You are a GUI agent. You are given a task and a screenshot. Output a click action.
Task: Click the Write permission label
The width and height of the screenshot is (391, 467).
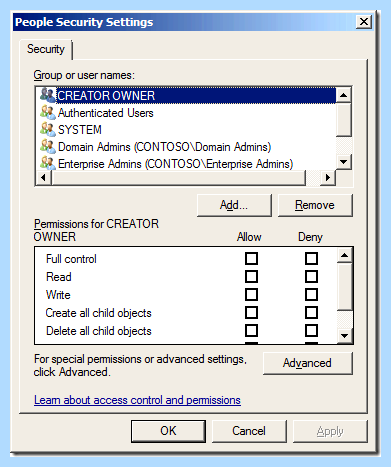[x=58, y=295]
